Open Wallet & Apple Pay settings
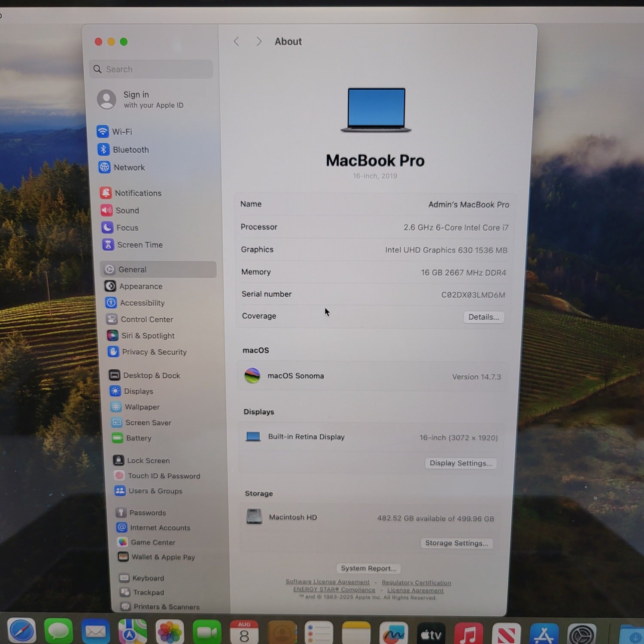 tap(157, 557)
